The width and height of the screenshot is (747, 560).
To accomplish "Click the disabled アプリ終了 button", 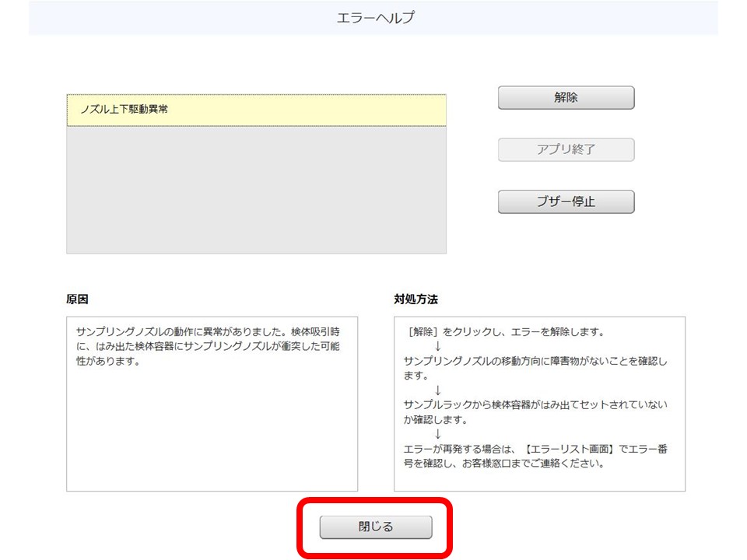I will (x=566, y=149).
